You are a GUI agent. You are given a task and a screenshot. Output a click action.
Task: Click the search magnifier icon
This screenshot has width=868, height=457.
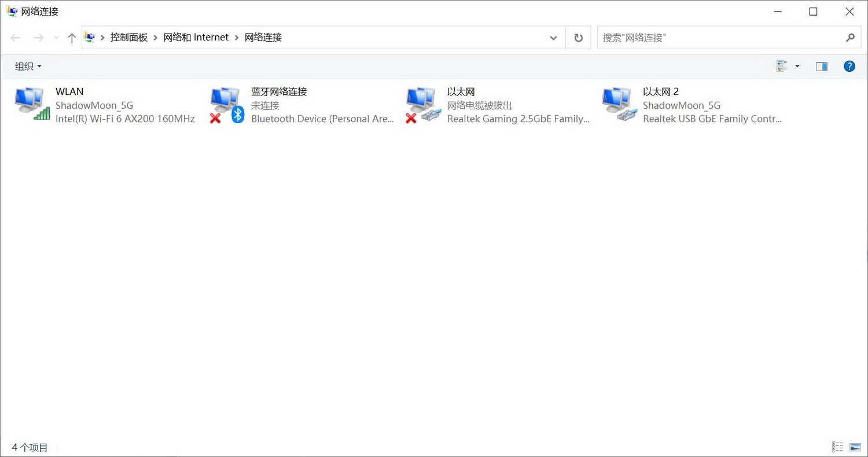(x=850, y=38)
